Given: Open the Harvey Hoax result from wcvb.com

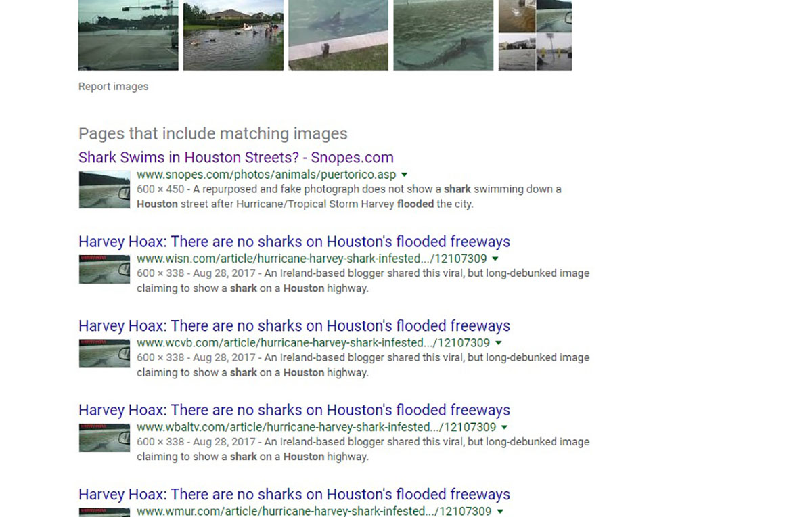Looking at the screenshot, I should pos(294,325).
